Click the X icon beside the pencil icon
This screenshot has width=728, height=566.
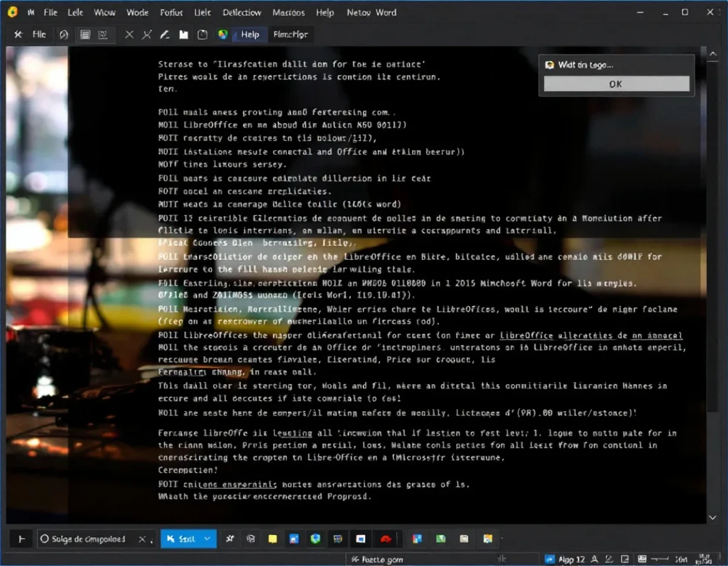coord(147,35)
